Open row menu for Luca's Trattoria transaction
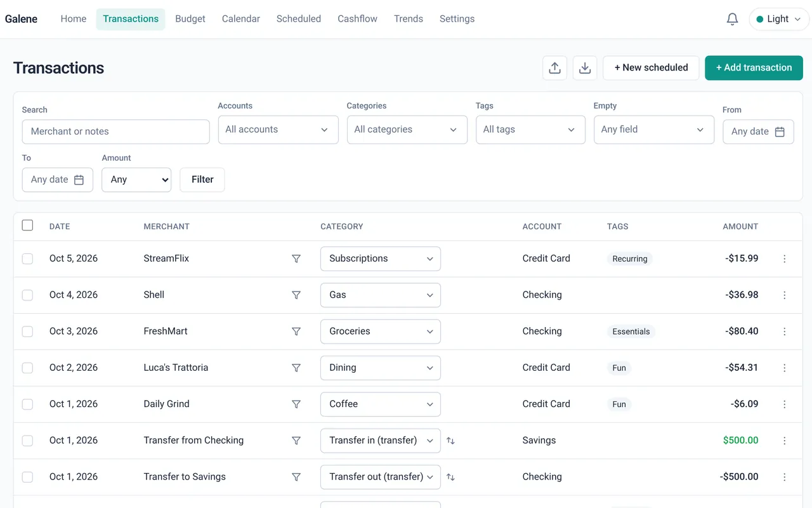The height and width of the screenshot is (508, 812). pos(785,368)
